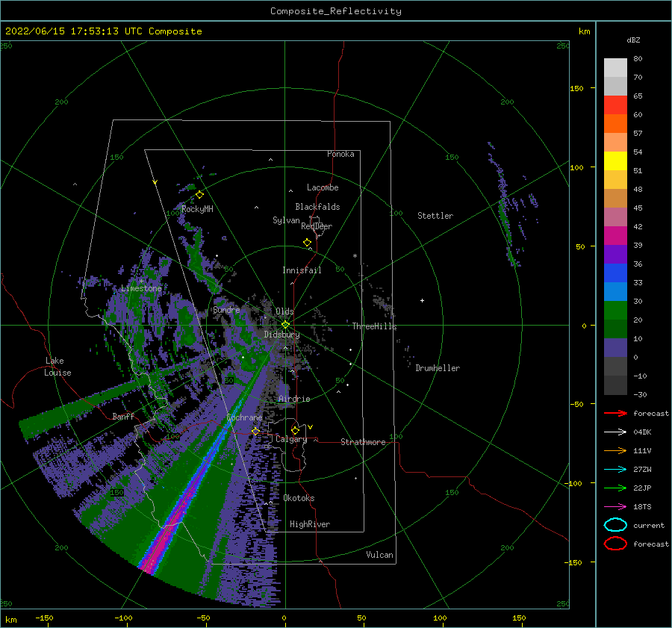Click the 60 dBZ orange color swatch

tap(615, 124)
